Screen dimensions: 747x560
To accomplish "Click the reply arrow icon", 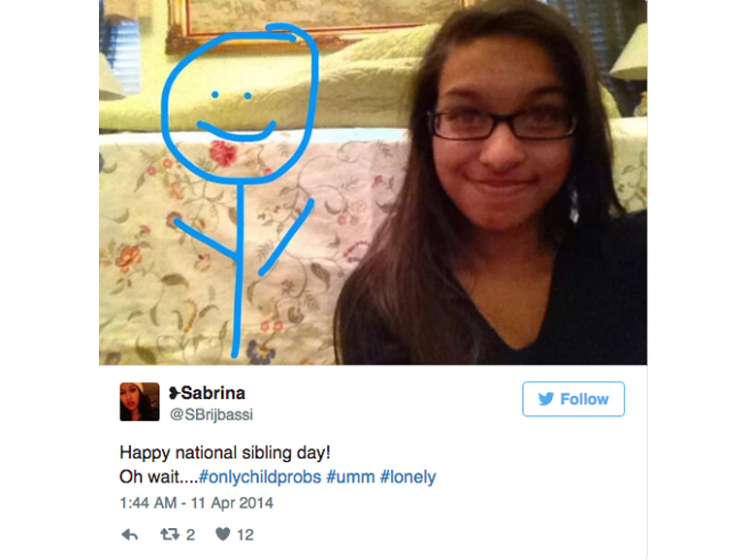I will coord(130,534).
